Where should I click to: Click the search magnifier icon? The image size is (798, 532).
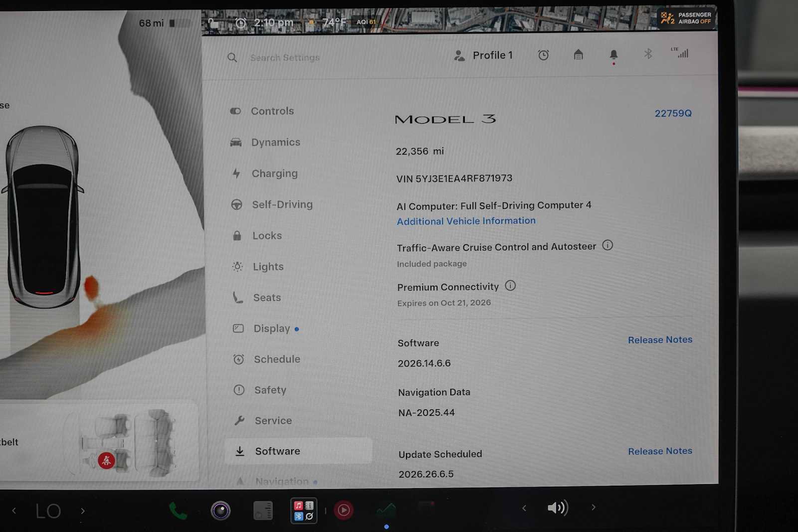(232, 57)
